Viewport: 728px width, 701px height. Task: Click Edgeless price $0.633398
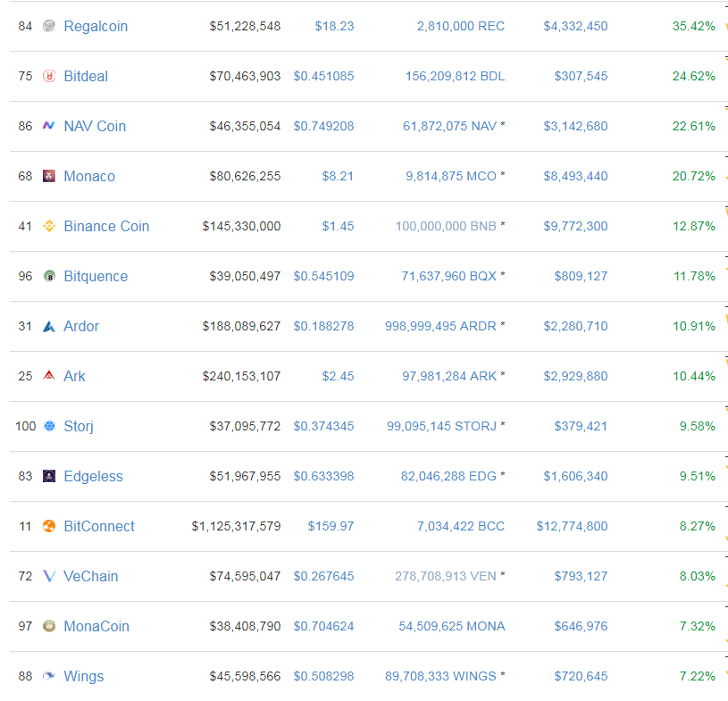point(323,476)
